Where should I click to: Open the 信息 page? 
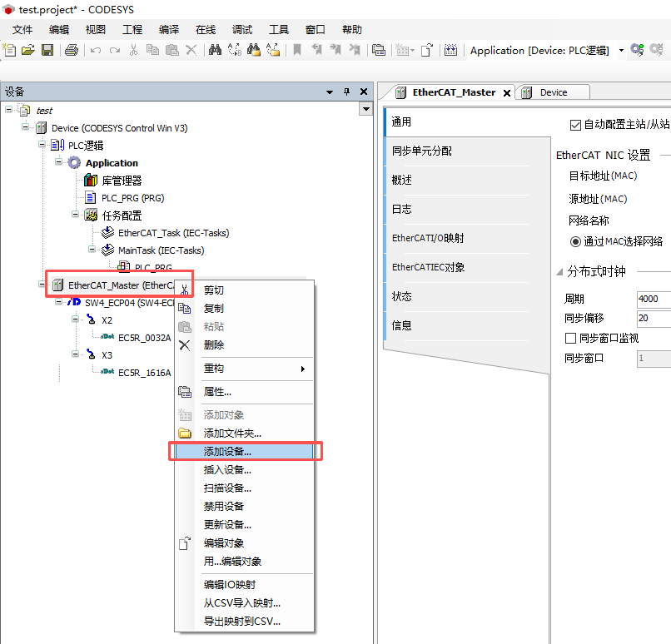pos(467,325)
